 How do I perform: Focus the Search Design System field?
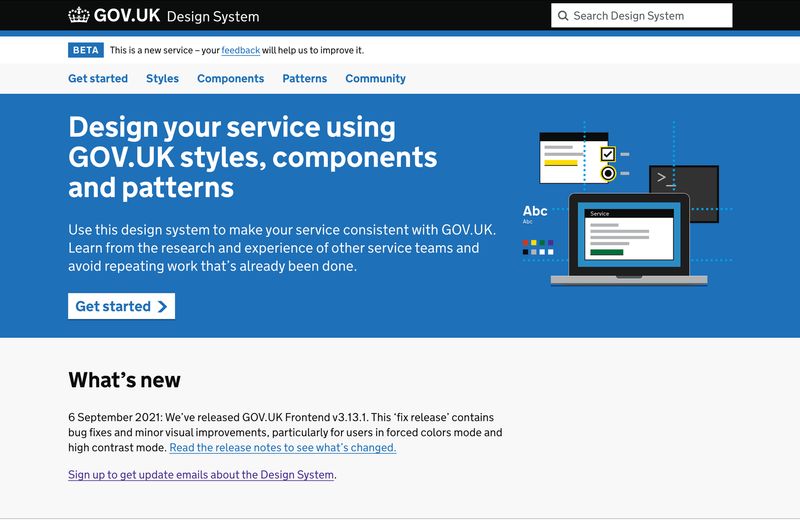[641, 16]
